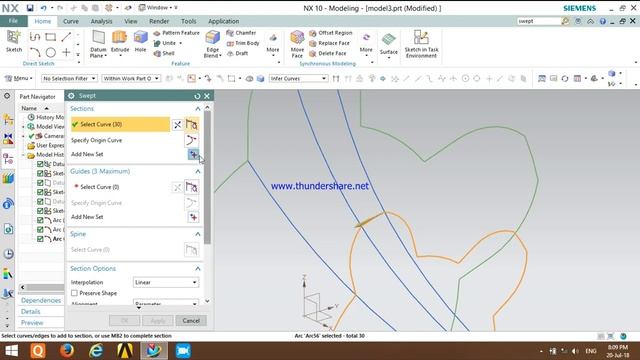Switch to the Analysis ribbon tab
This screenshot has width=640, height=360.
101,21
